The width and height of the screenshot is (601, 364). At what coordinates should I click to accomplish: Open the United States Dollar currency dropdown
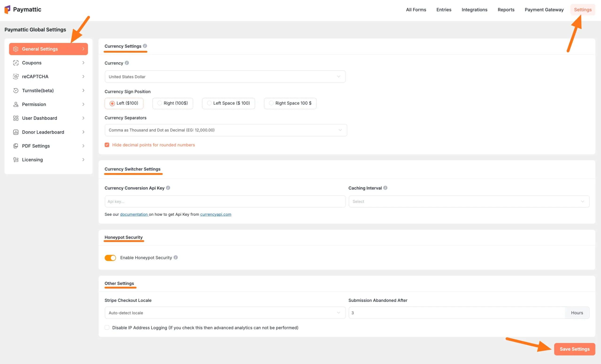pos(225,77)
